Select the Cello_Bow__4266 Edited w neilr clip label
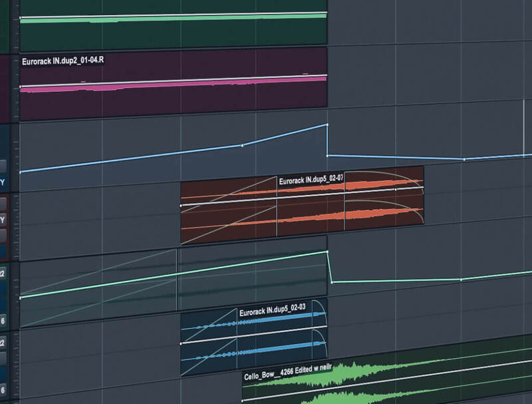The width and height of the screenshot is (532, 404). 288,372
